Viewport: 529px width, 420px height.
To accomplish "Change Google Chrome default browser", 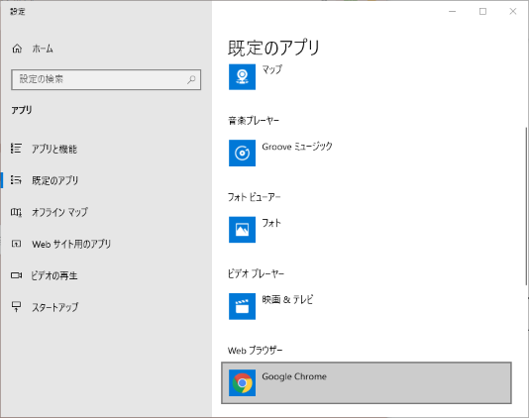I will tap(367, 383).
